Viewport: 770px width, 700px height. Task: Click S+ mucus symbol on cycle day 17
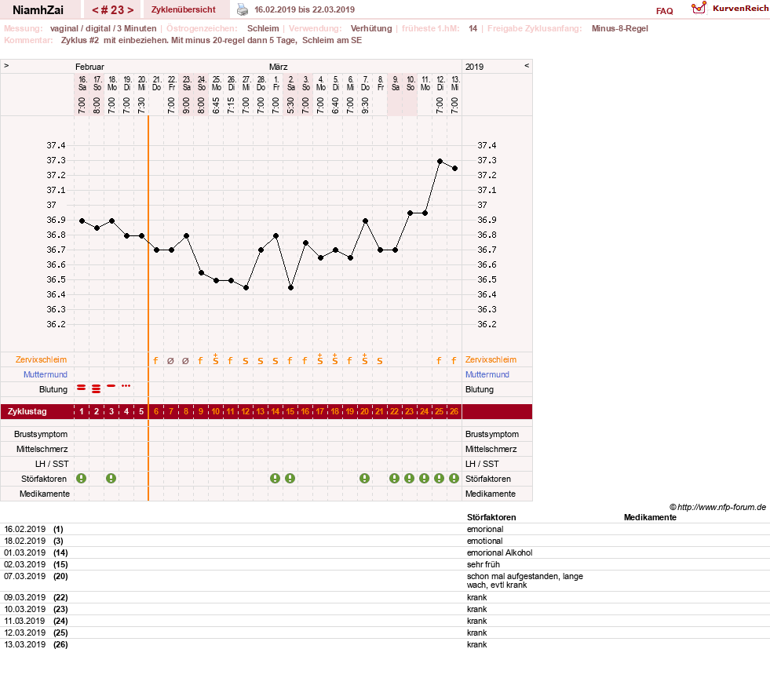320,359
